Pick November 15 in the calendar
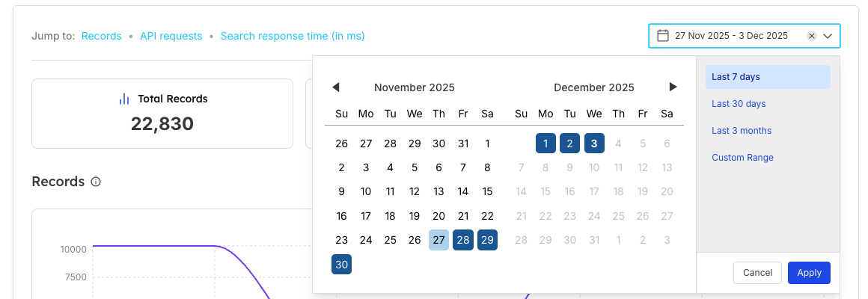 point(487,191)
